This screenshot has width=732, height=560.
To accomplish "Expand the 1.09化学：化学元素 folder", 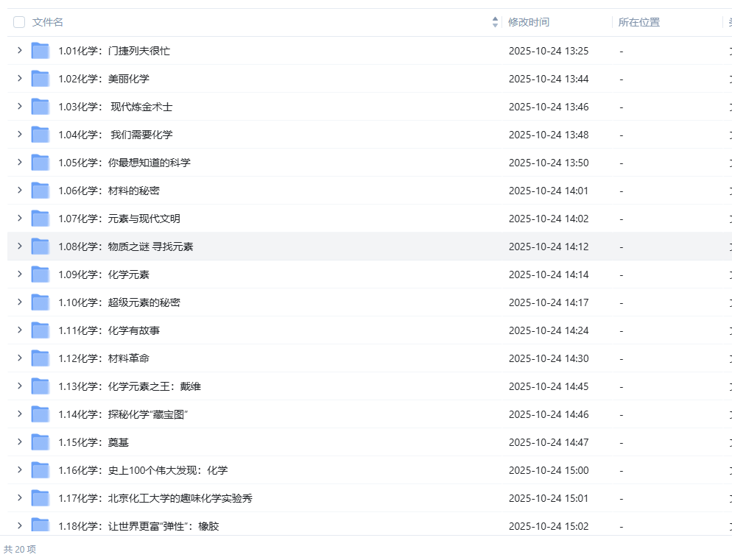I will [x=20, y=274].
